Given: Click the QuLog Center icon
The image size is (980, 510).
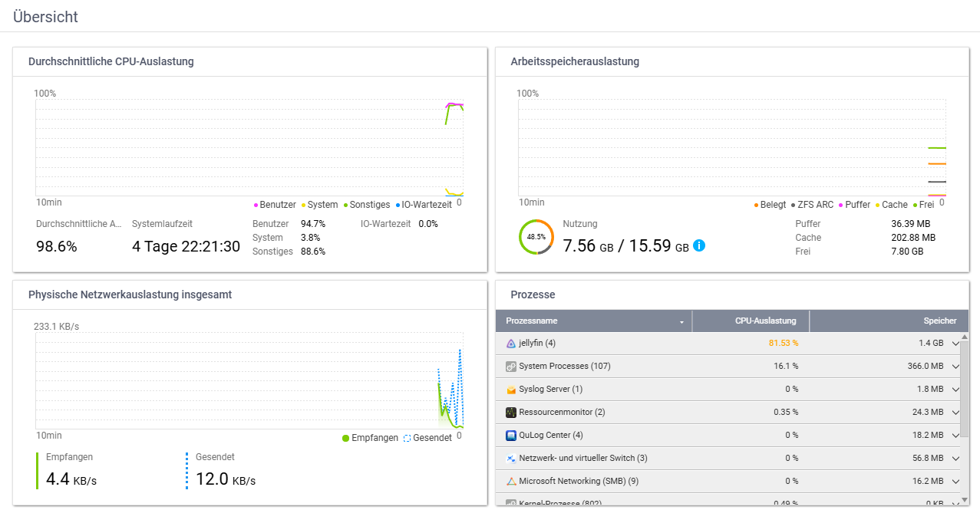Looking at the screenshot, I should pos(511,436).
